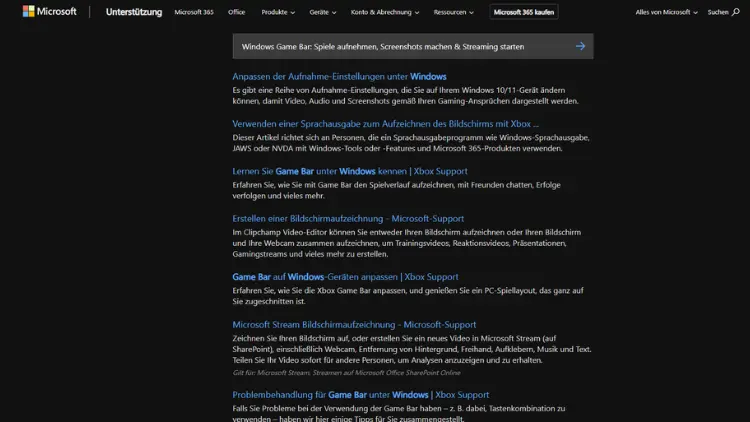The width and height of the screenshot is (750, 422).
Task: Click description starting 'Dieser Artikel richtet sich an Personen'
Action: pos(411,143)
